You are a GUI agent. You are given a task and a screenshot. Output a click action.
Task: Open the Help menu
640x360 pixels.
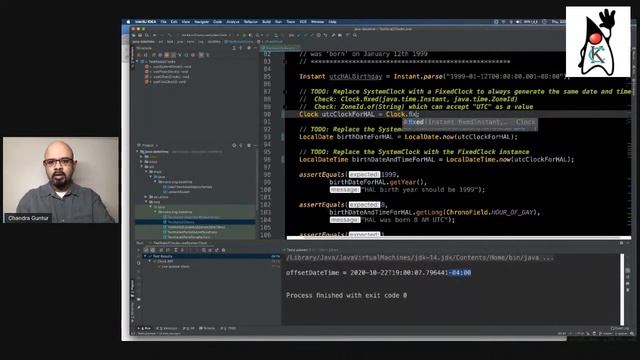coord(333,22)
